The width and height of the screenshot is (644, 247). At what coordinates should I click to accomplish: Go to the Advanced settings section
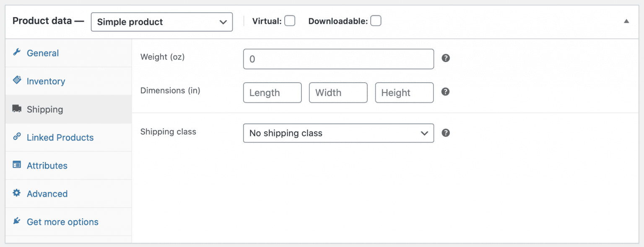tap(47, 193)
